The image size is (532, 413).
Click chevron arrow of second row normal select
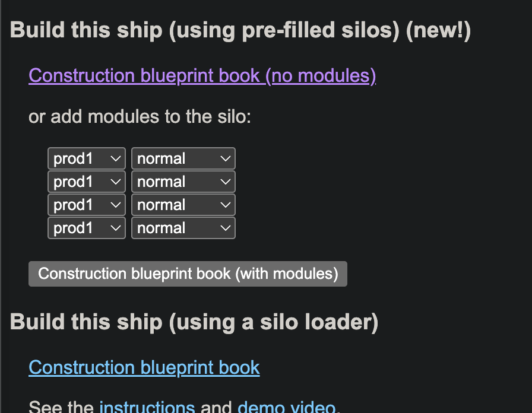(x=225, y=182)
